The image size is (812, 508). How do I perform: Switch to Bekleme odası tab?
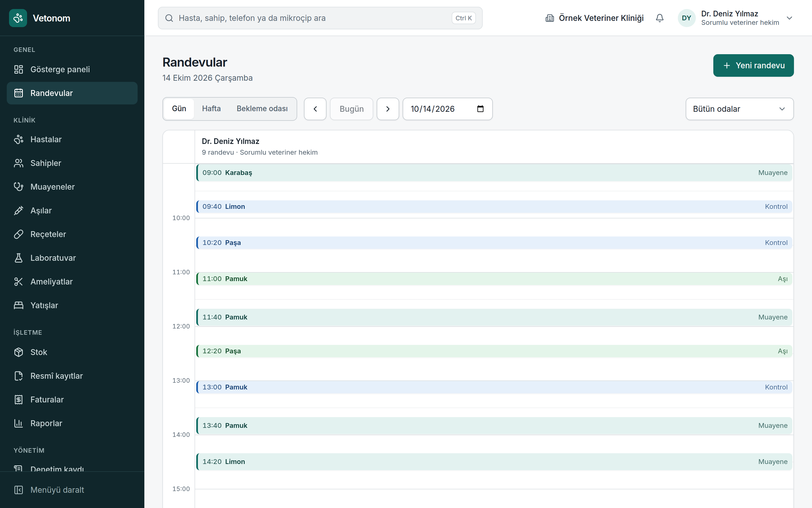click(262, 109)
